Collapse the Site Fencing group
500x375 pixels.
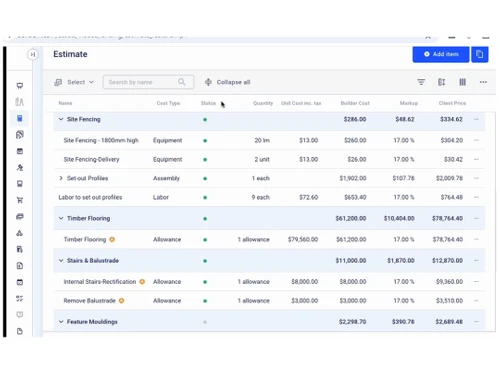(61, 119)
